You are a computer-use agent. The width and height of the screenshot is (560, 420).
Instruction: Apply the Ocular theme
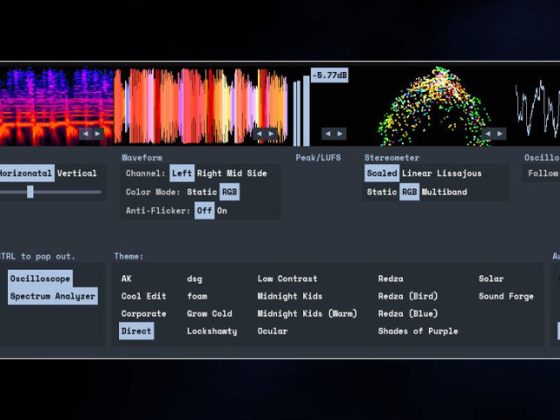[272, 331]
